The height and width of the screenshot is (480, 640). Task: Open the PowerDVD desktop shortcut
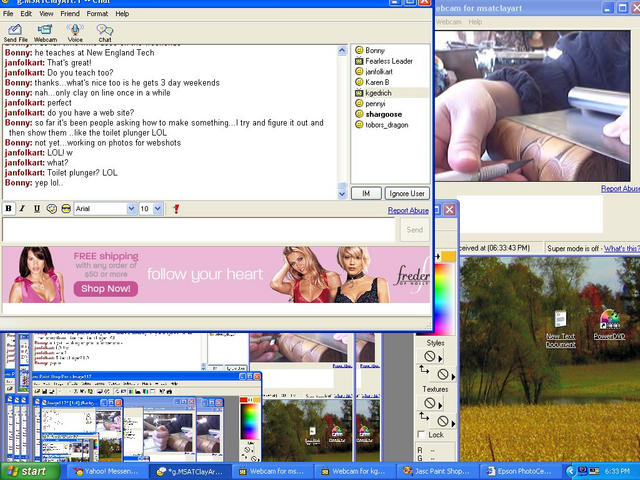(609, 325)
